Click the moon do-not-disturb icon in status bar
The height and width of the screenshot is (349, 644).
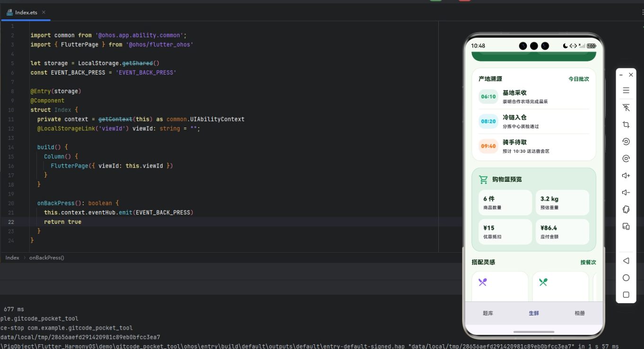(565, 46)
